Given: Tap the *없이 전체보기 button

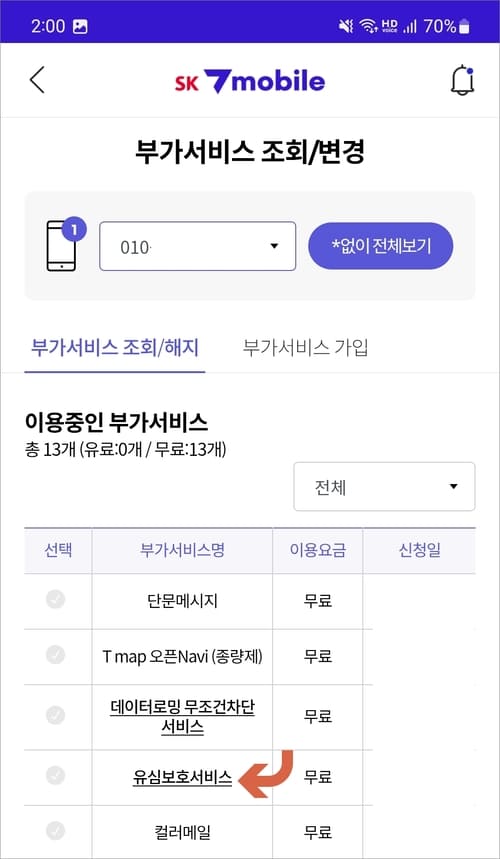Looking at the screenshot, I should (381, 246).
